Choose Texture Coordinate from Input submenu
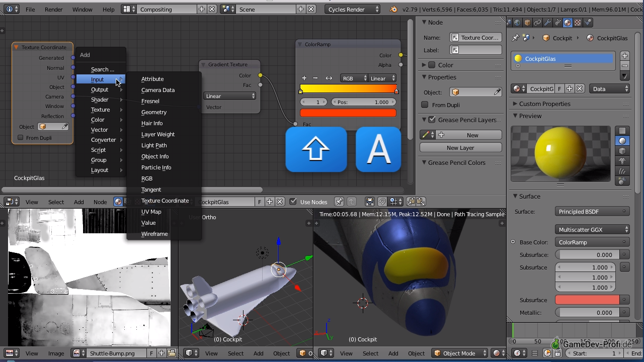The image size is (644, 362). pos(165,201)
